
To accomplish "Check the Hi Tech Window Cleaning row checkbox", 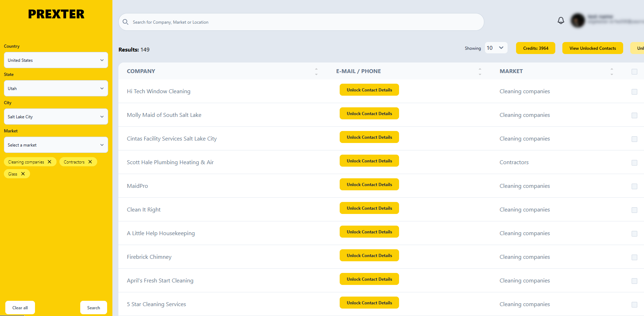I will pyautogui.click(x=634, y=92).
